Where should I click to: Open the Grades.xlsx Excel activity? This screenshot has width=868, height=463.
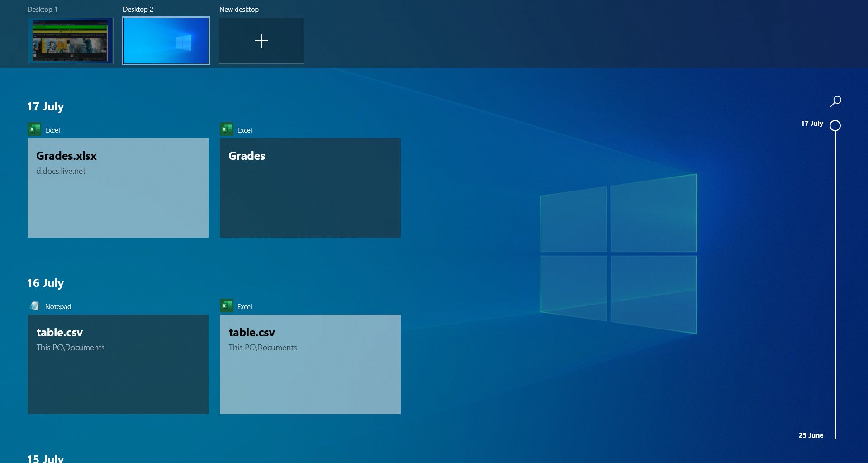coord(118,188)
